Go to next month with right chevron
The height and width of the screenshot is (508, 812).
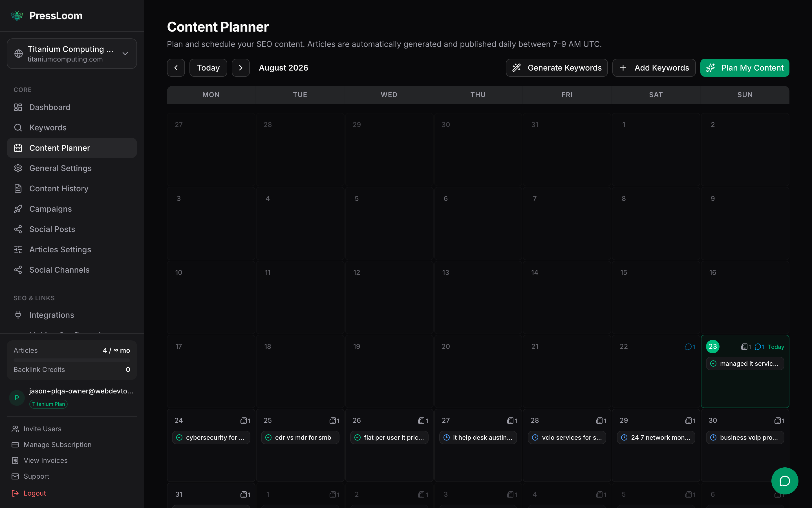(x=240, y=68)
